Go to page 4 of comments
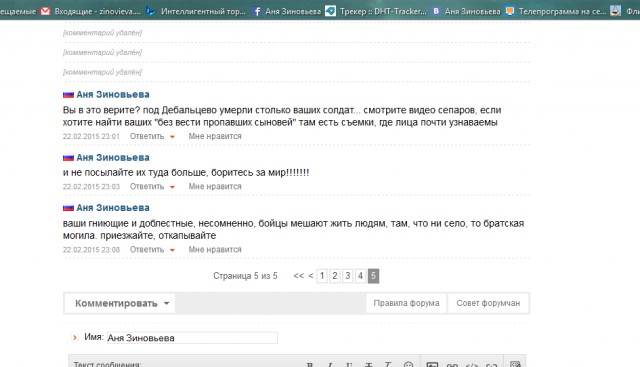This screenshot has width=640, height=367. coord(360,276)
